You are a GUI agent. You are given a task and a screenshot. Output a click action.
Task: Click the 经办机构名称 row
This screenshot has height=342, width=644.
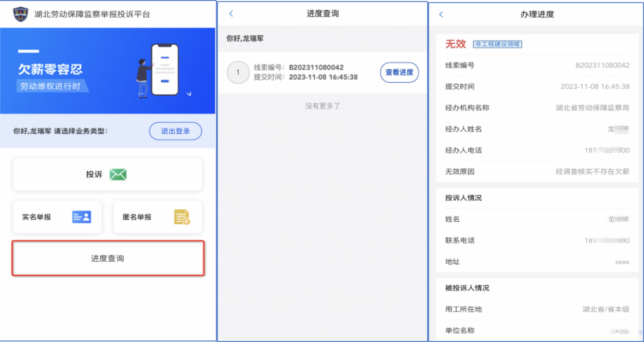537,108
